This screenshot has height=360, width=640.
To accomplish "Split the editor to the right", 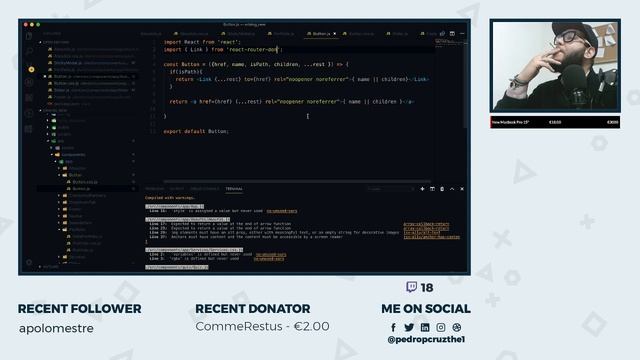I will (452, 33).
